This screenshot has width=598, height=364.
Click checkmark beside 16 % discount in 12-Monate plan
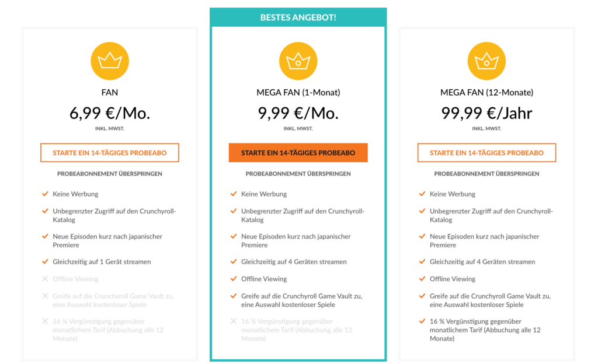coord(422,321)
